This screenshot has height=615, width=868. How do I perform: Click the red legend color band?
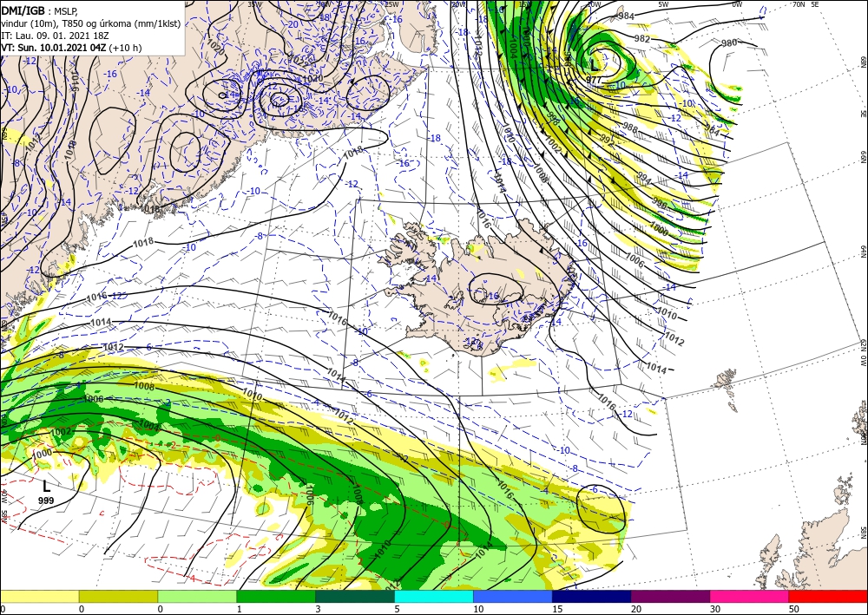click(x=828, y=596)
